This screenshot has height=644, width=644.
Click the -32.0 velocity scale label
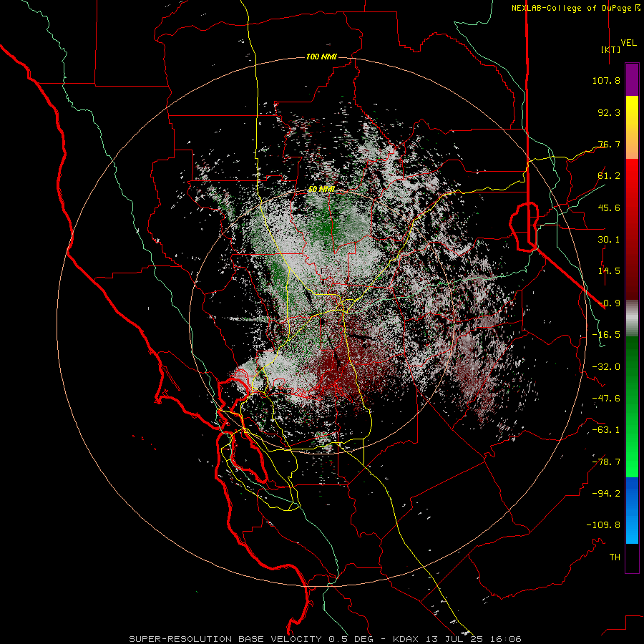(606, 367)
